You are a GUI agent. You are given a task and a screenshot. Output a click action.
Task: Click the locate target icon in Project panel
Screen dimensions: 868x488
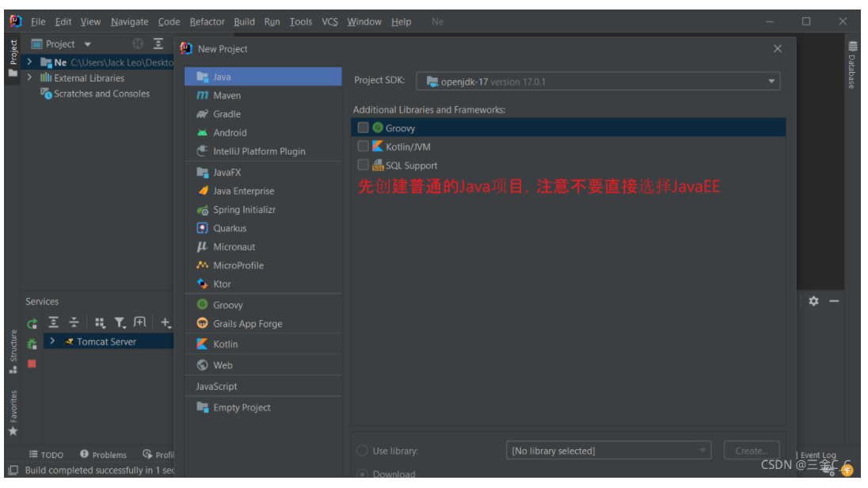[x=138, y=44]
